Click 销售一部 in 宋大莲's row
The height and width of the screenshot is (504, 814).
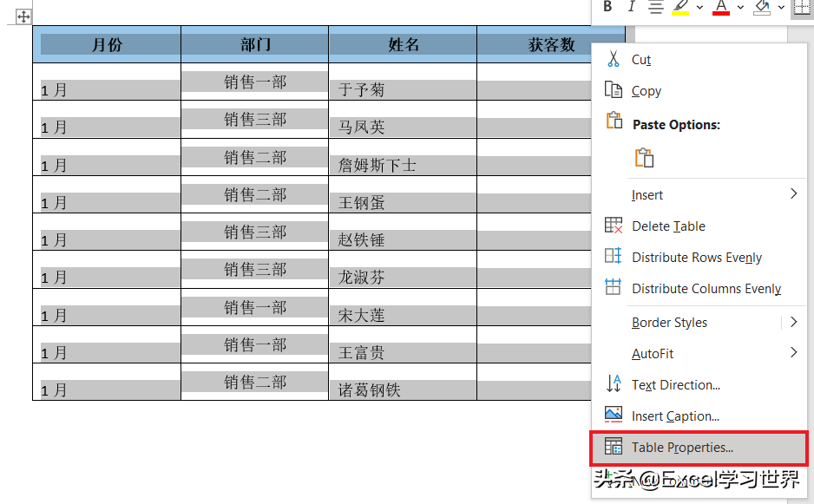point(255,307)
